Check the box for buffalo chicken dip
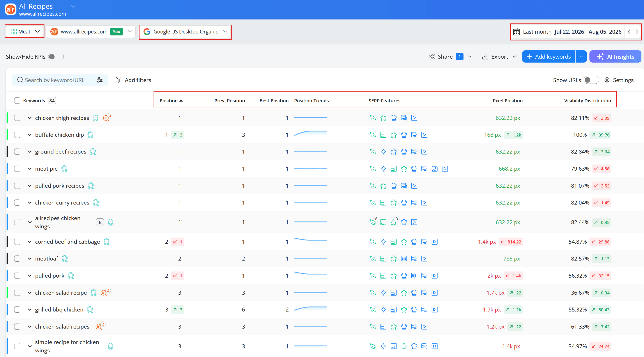 17,135
